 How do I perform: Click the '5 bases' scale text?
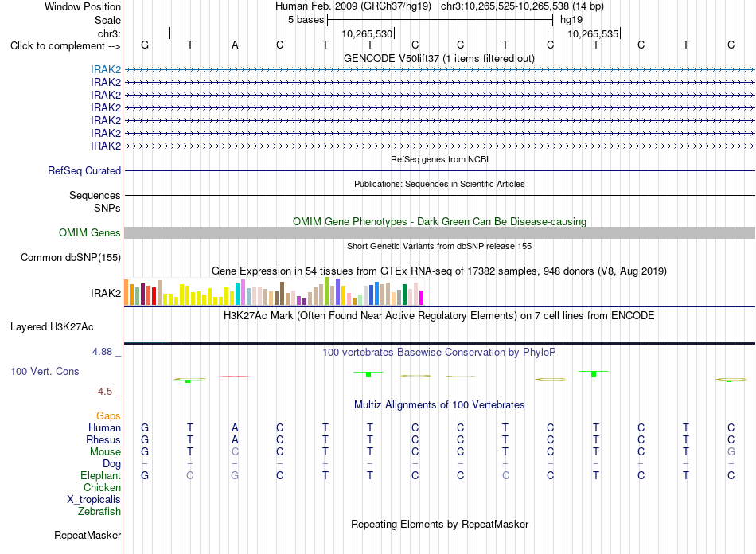(x=306, y=20)
